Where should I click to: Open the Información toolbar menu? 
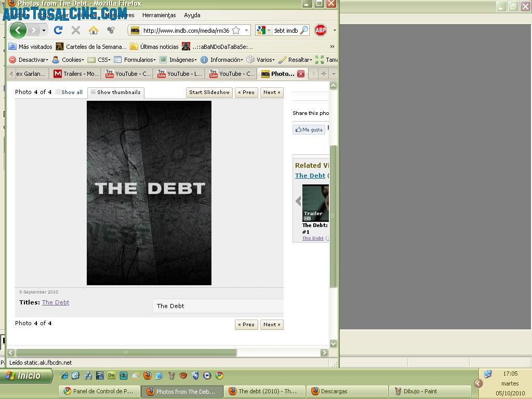pos(221,60)
